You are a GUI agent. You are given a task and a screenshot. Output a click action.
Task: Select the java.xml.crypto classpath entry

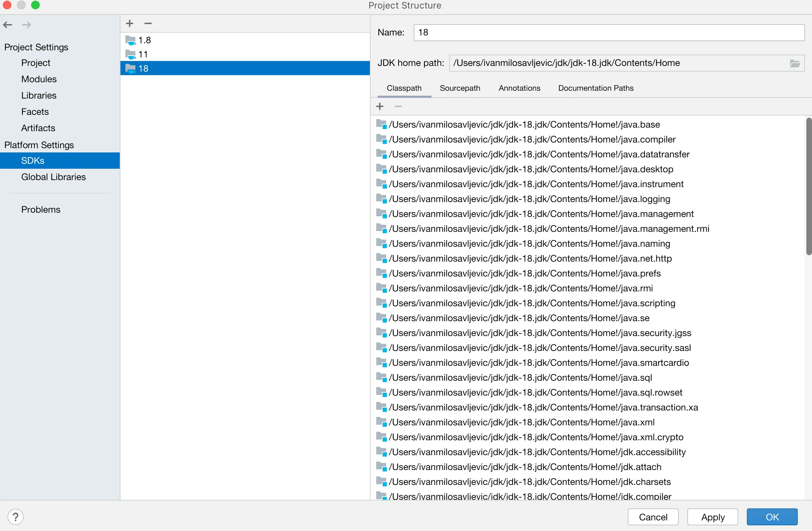(x=588, y=437)
